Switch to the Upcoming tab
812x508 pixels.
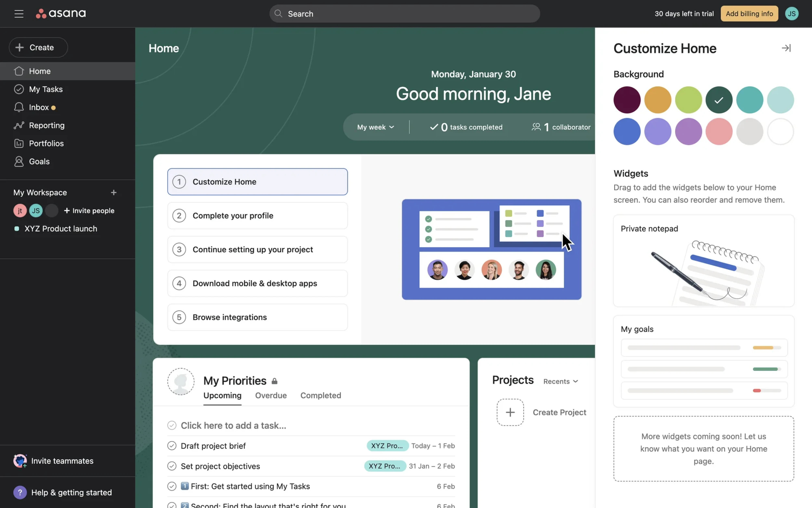(x=222, y=395)
